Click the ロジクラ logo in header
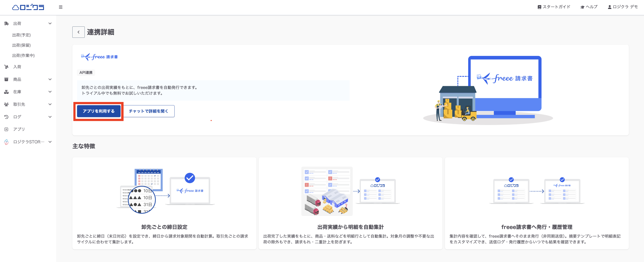Screen dimensions: 644x262 (x=28, y=7)
